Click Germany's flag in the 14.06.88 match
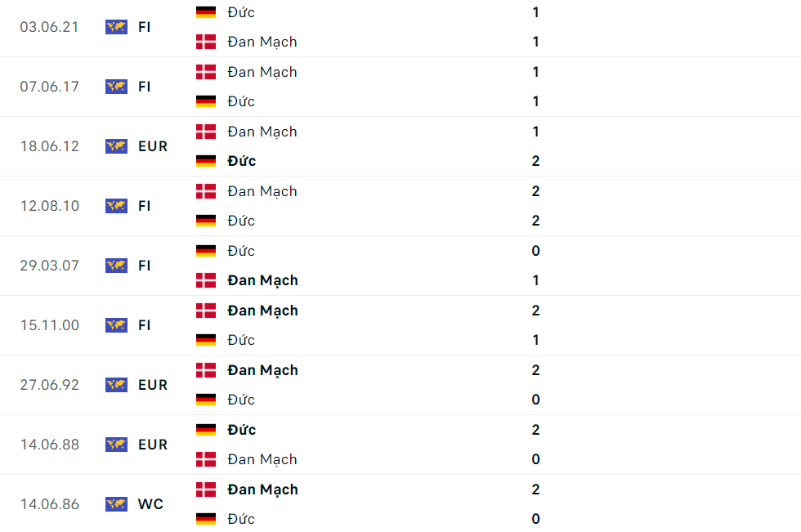The width and height of the screenshot is (801, 532). click(x=206, y=430)
